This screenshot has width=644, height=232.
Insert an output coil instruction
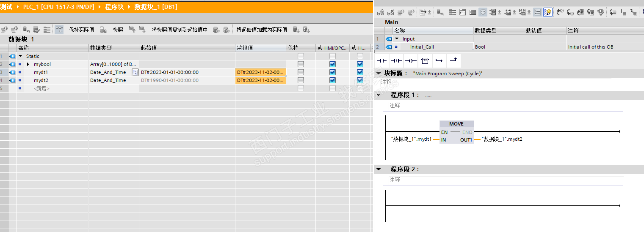pyautogui.click(x=410, y=61)
